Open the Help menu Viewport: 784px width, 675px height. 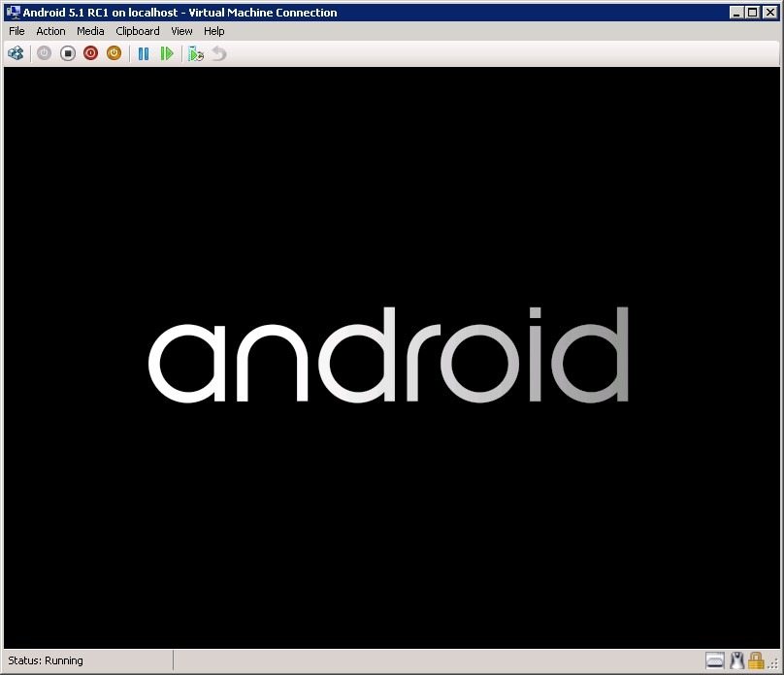point(214,31)
